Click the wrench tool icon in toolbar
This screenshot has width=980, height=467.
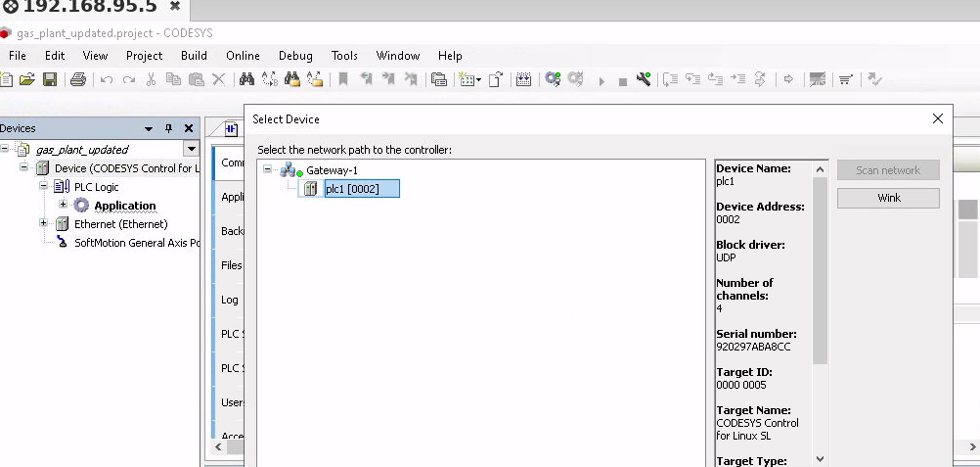tap(644, 80)
